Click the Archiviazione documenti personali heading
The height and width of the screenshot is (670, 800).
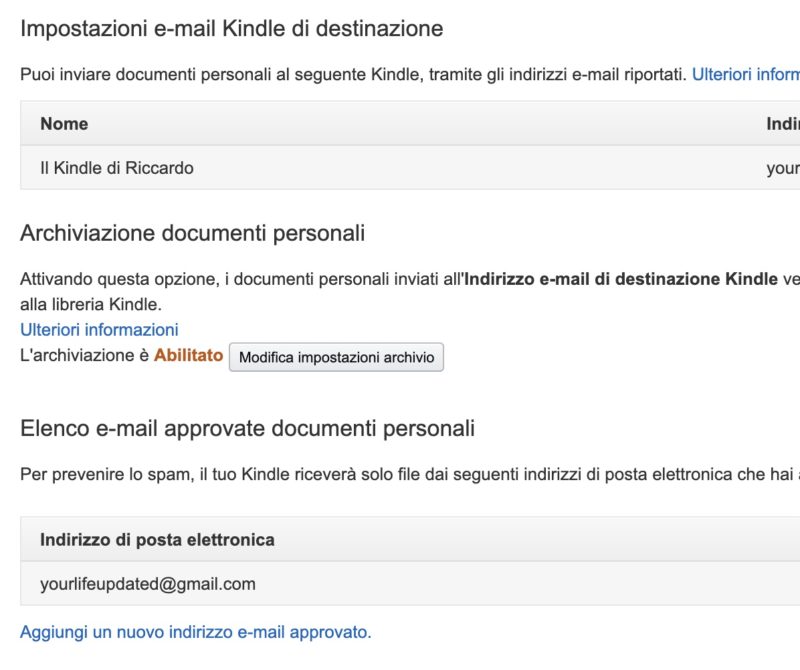(192, 233)
